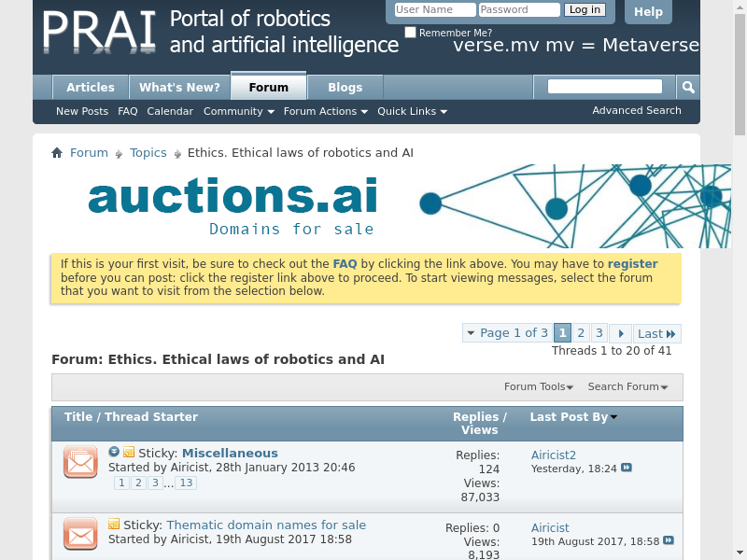Sort by Views column header

click(479, 430)
